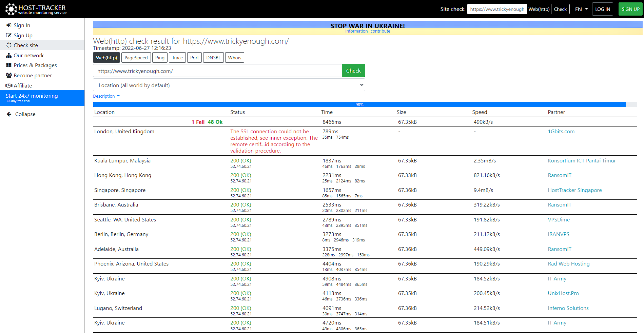The height and width of the screenshot is (333, 644).
Task: Click the Prices & Packages grid icon
Action: [x=9, y=65]
